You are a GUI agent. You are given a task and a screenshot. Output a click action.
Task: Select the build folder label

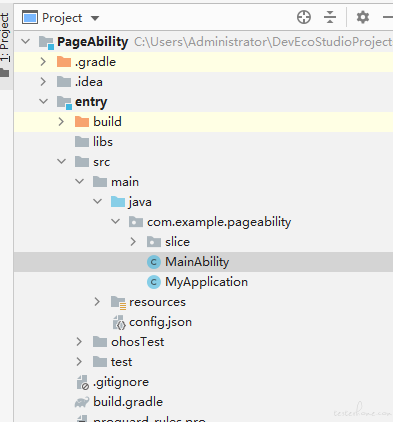pos(107,122)
